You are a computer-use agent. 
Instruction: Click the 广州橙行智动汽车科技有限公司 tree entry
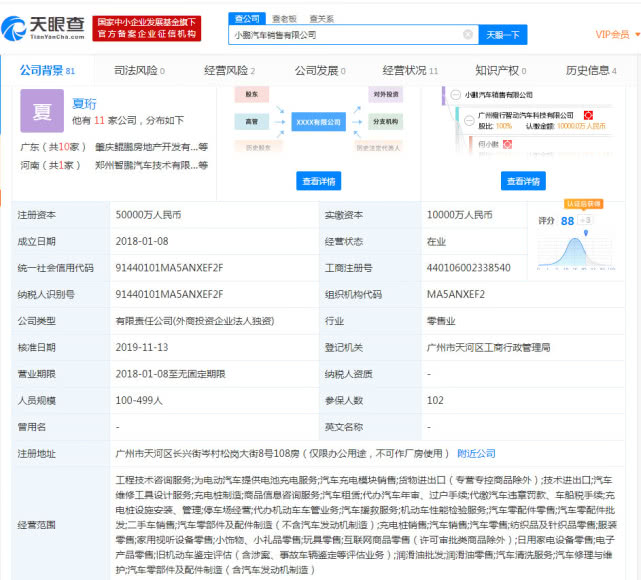526,115
